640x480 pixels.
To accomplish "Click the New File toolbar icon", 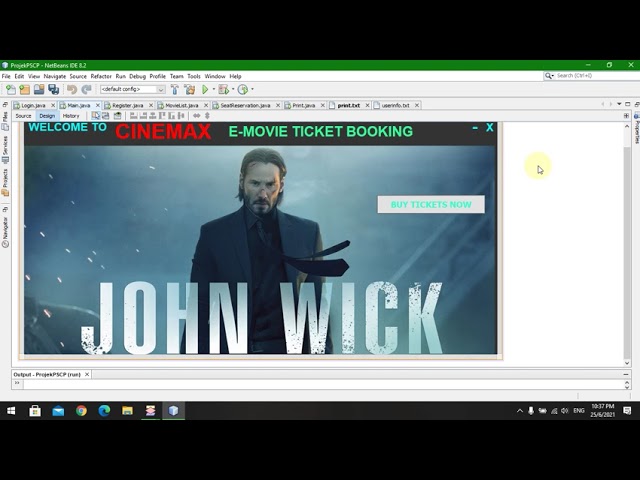I will [11, 89].
